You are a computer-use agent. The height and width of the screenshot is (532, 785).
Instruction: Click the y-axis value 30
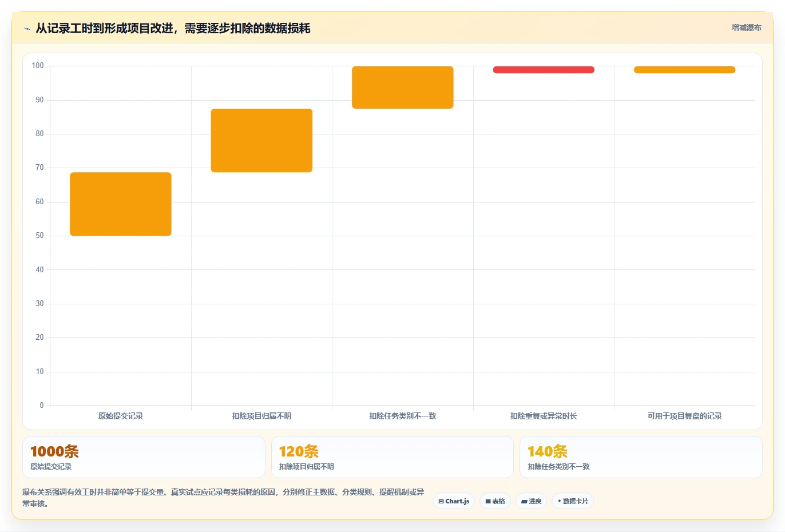(39, 304)
